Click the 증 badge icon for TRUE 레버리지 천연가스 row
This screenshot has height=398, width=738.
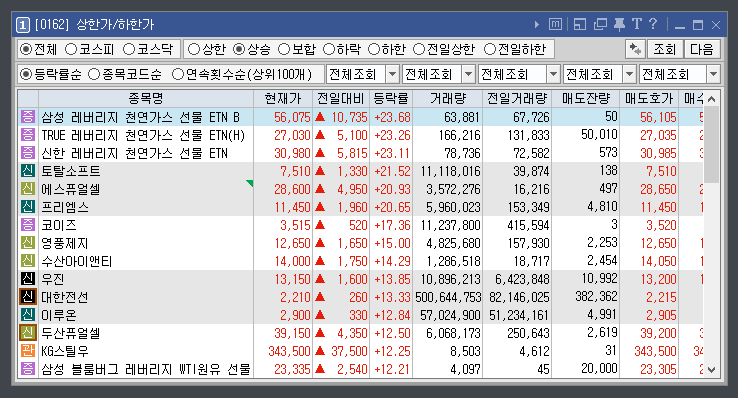pyautogui.click(x=28, y=135)
